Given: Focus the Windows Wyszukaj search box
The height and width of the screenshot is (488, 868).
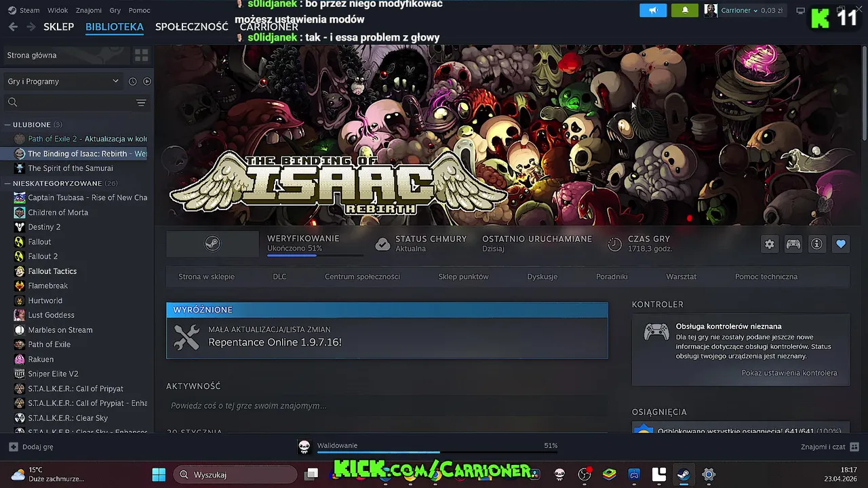Looking at the screenshot, I should (235, 474).
